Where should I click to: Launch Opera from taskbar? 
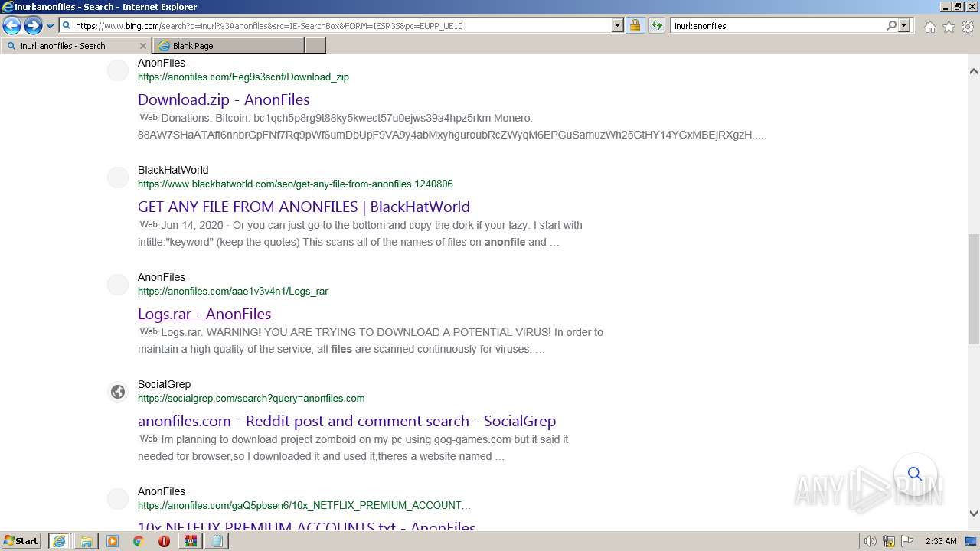tap(164, 541)
